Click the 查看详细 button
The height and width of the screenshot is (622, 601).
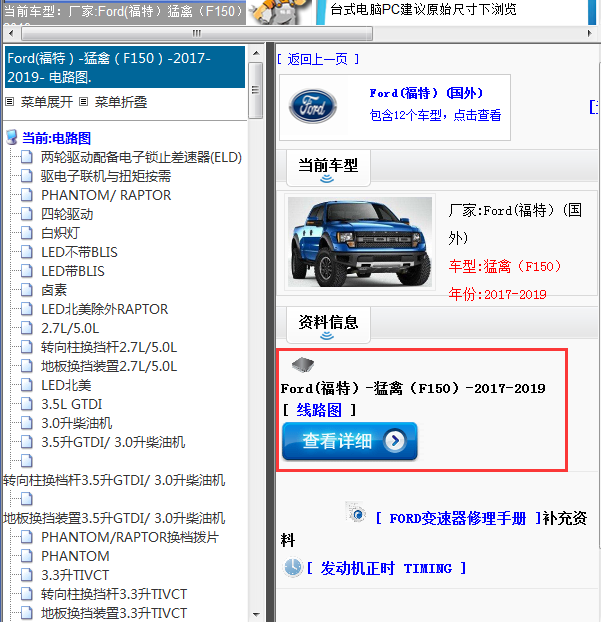tap(349, 441)
